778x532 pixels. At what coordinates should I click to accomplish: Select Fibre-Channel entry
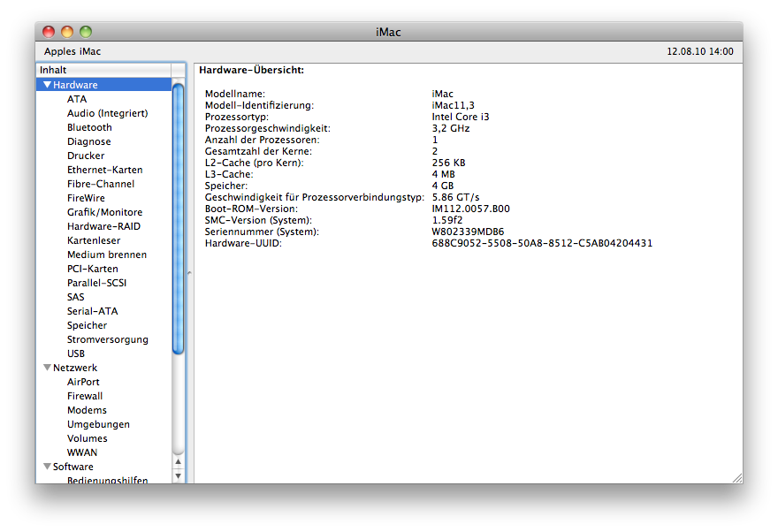coord(101,184)
